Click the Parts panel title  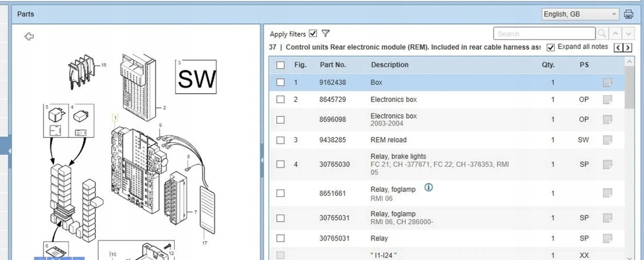[25, 14]
